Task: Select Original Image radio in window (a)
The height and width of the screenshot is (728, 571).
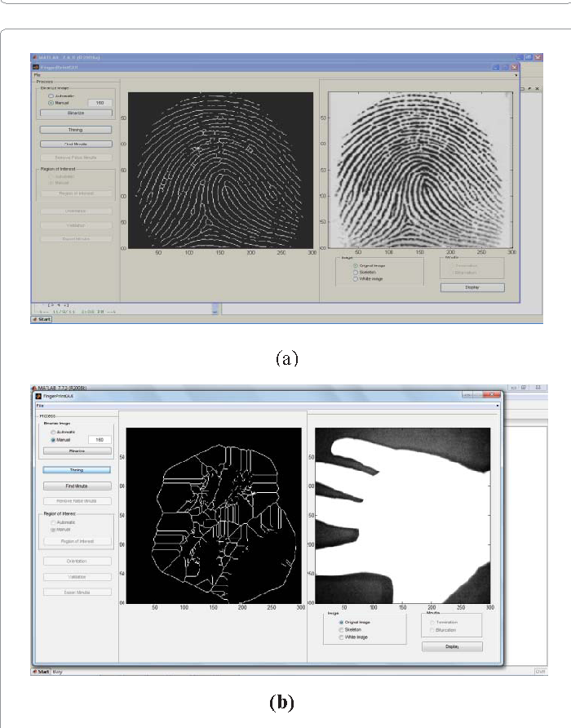Action: click(356, 265)
